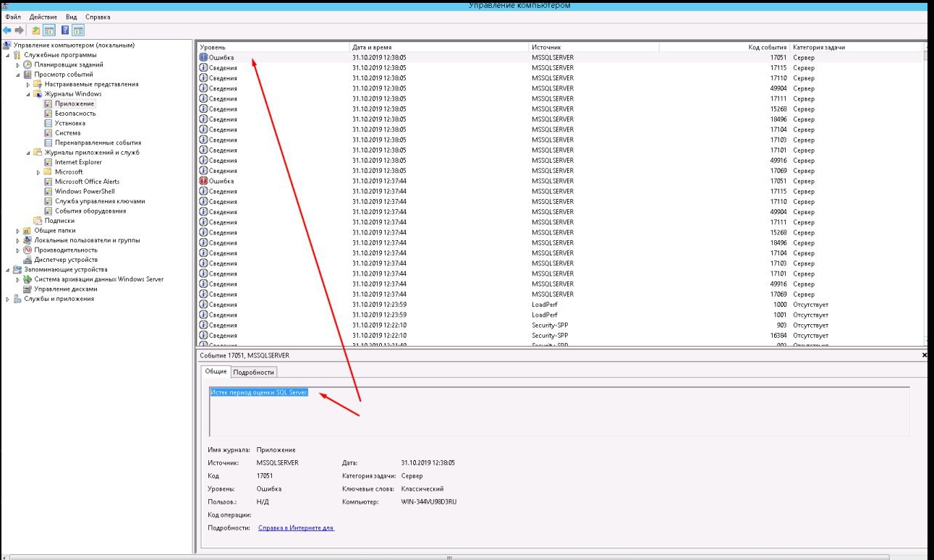Select the Производительность icon
The width and height of the screenshot is (934, 560).
(x=28, y=250)
